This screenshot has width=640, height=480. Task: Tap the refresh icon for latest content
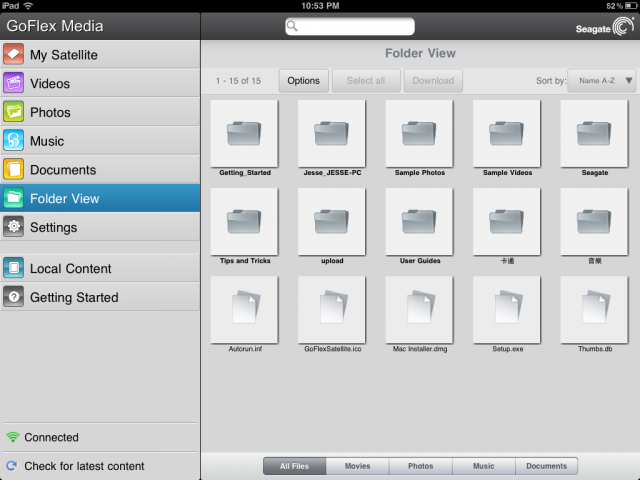(x=12, y=466)
